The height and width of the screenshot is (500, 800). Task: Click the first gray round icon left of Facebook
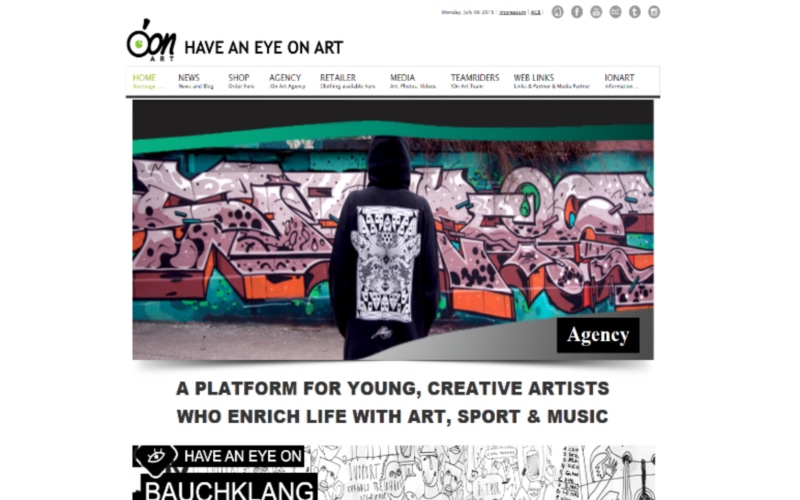558,12
